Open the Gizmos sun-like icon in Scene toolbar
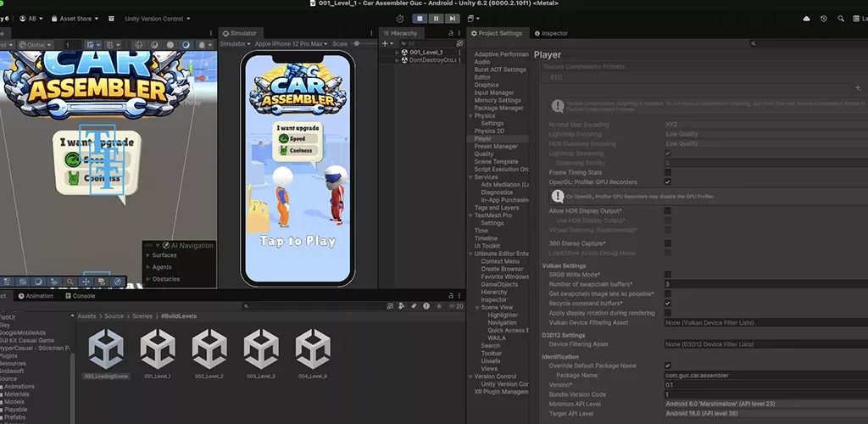Screen dimensions: 868x424 coord(202,44)
